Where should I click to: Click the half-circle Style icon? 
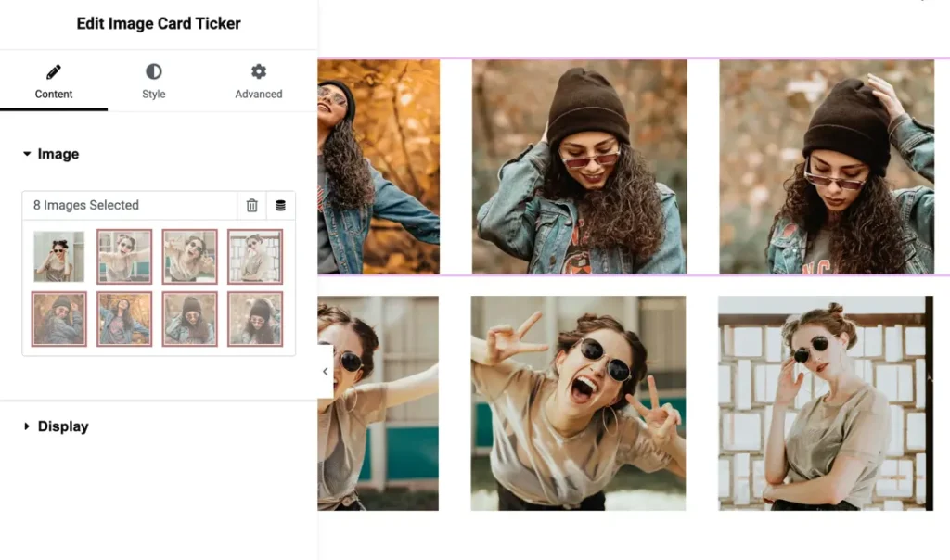pyautogui.click(x=153, y=72)
